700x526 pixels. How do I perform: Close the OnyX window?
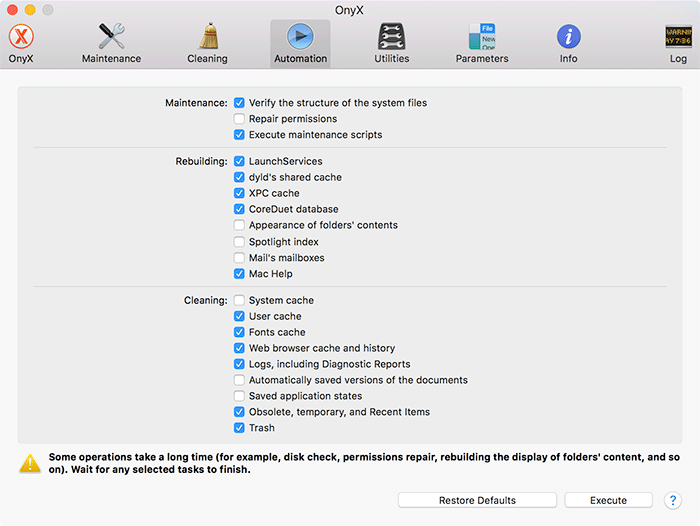(12, 9)
